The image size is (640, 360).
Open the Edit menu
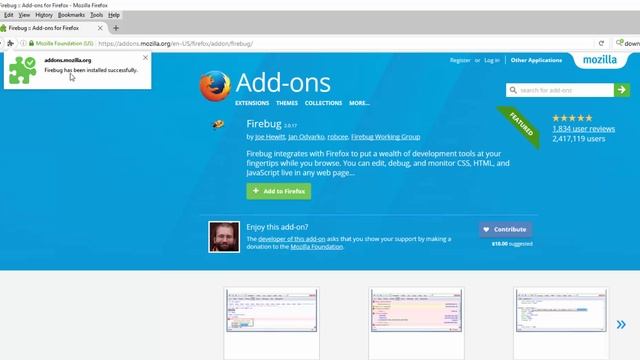[x=8, y=15]
